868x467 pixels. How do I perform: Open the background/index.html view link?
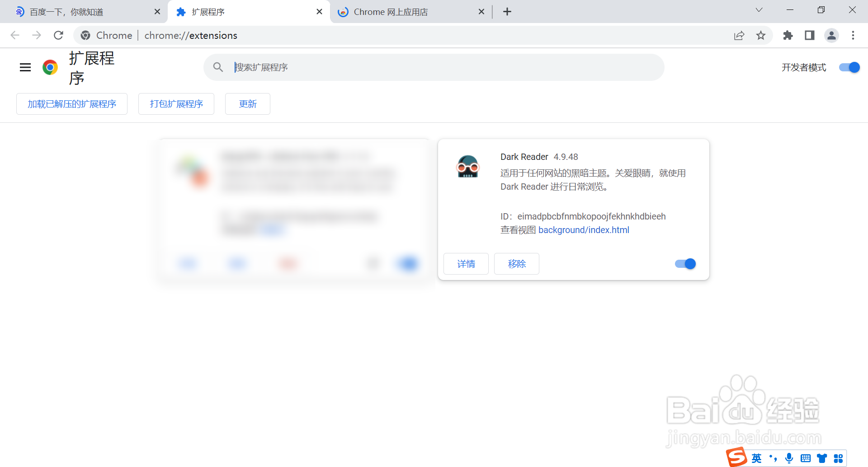[584, 230]
